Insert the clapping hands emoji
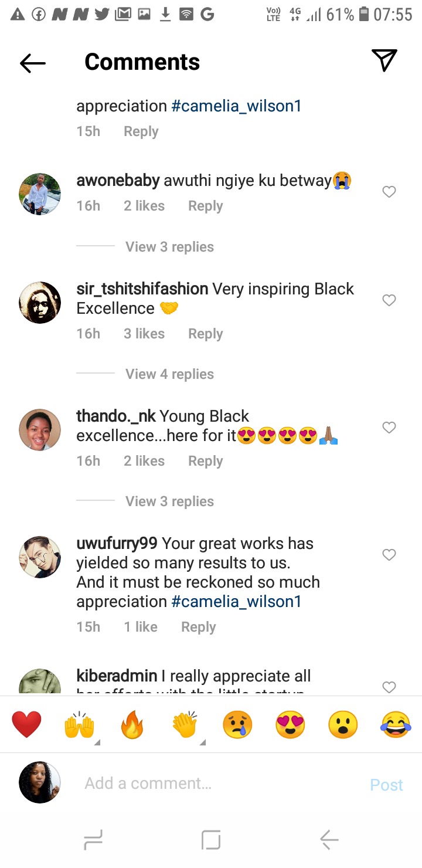The width and height of the screenshot is (422, 868). click(x=185, y=725)
